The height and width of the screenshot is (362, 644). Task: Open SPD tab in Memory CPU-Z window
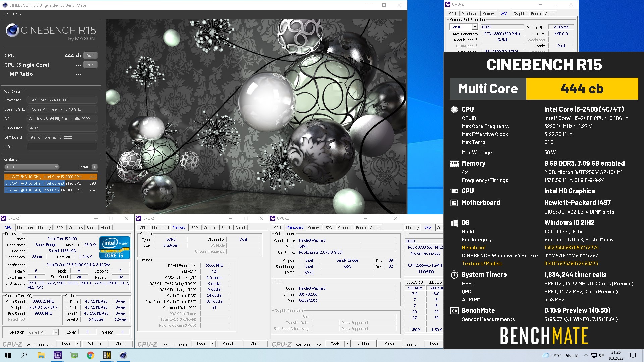(195, 228)
